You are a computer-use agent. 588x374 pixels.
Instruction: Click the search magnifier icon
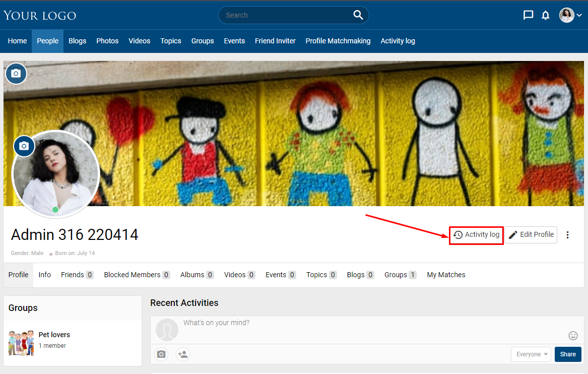click(x=358, y=15)
